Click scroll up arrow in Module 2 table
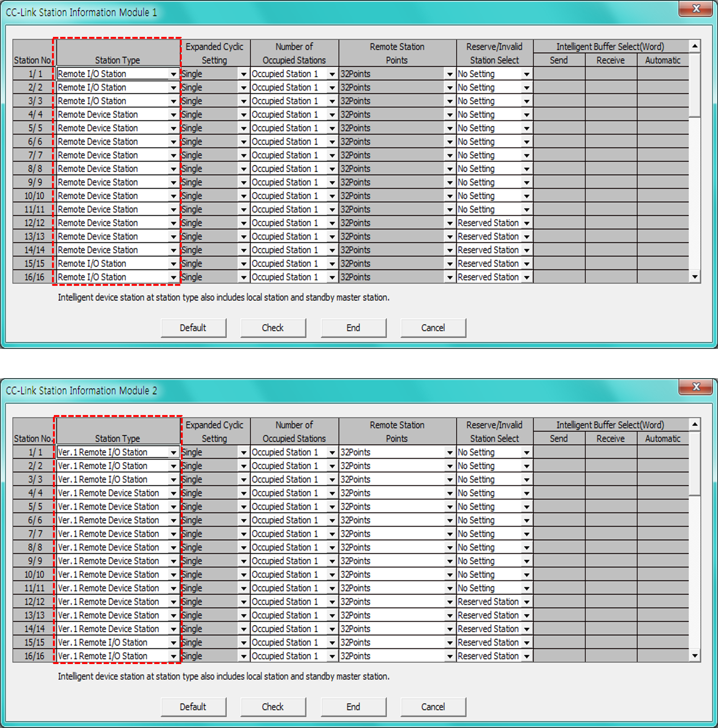The image size is (718, 728). click(x=695, y=424)
